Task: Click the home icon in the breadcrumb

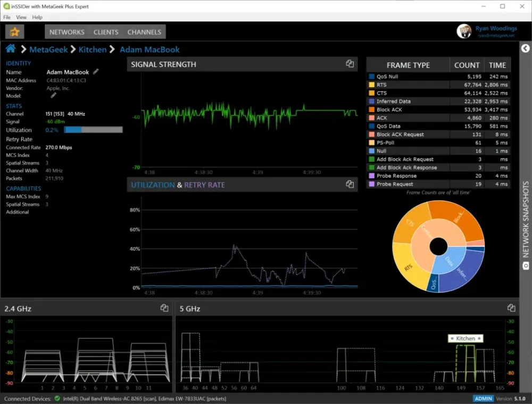Action: pos(10,49)
